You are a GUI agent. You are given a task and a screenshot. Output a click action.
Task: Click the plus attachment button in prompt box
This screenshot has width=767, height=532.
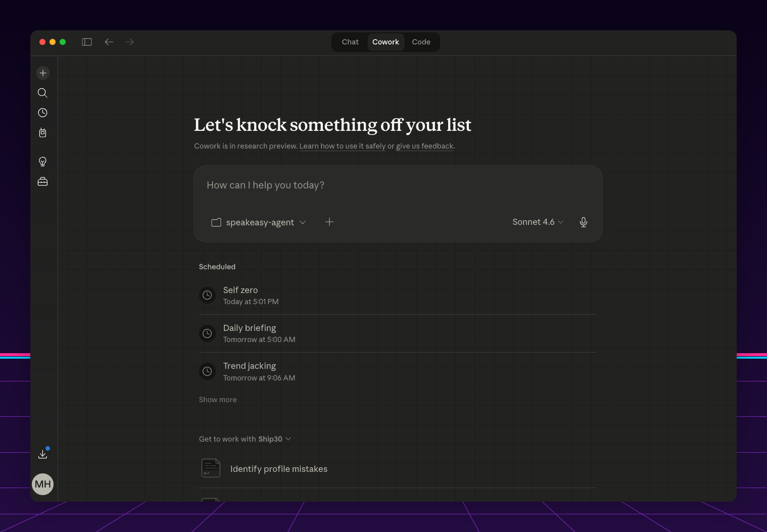pyautogui.click(x=329, y=222)
